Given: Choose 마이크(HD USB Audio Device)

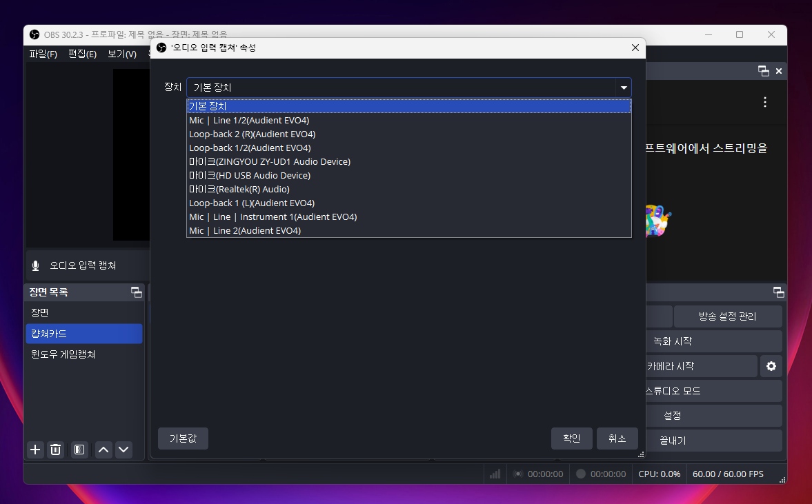Looking at the screenshot, I should click(409, 175).
